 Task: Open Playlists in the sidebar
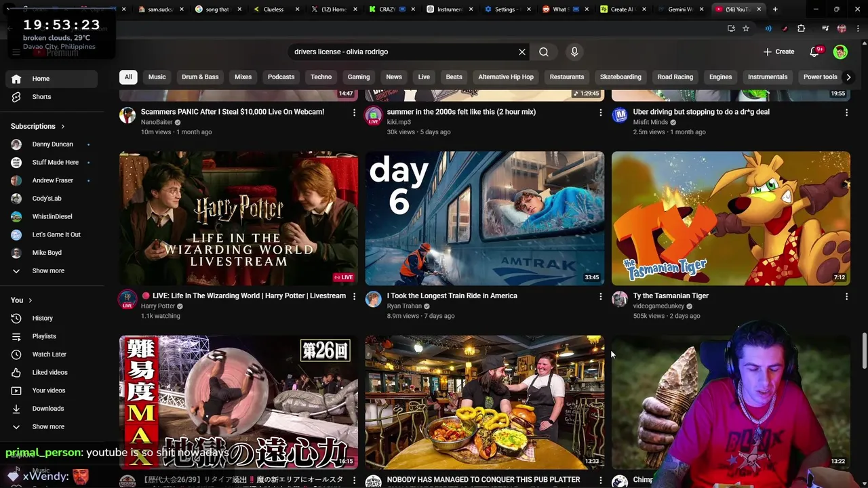52,336
